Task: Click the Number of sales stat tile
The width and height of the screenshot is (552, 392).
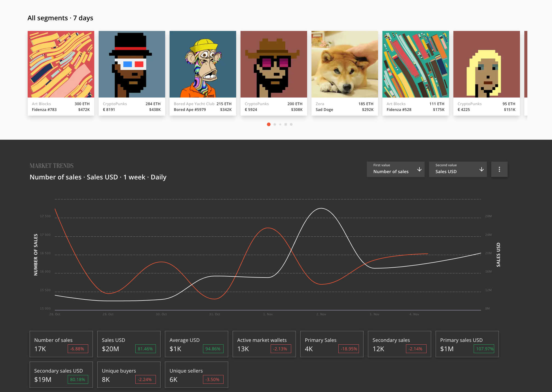Action: pyautogui.click(x=61, y=344)
